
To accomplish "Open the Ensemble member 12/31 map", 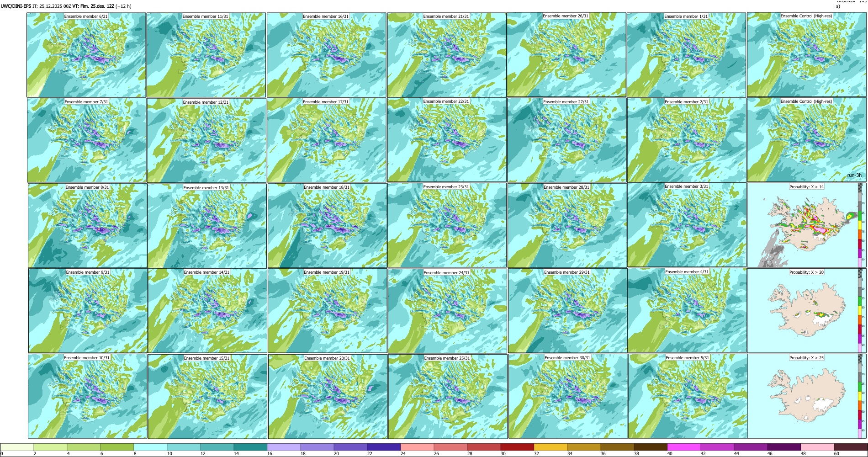I will pos(206,140).
